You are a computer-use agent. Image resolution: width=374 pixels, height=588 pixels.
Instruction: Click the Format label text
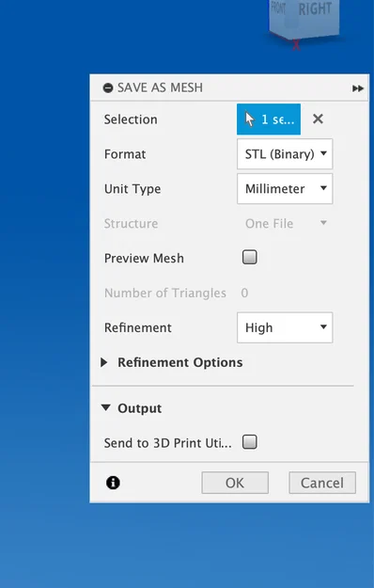coord(125,154)
